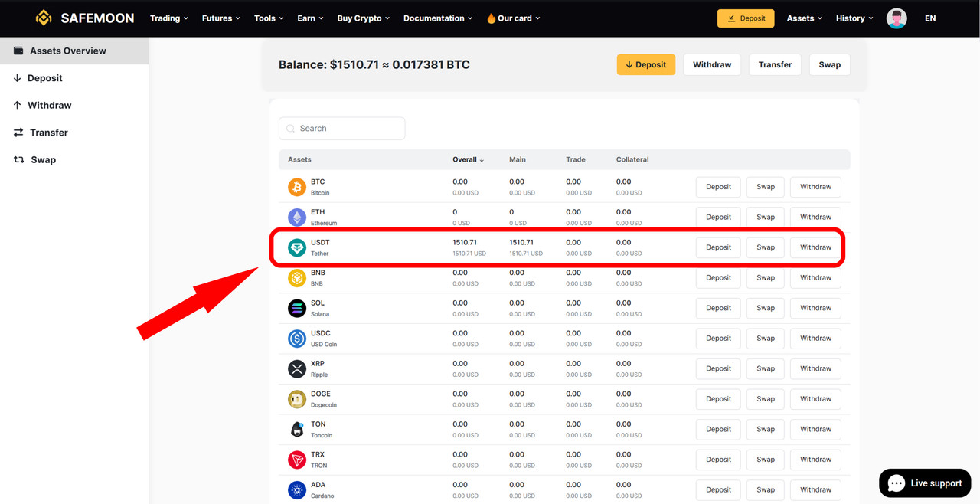980x504 pixels.
Task: Click Swap button in SOL row
Action: click(x=766, y=308)
